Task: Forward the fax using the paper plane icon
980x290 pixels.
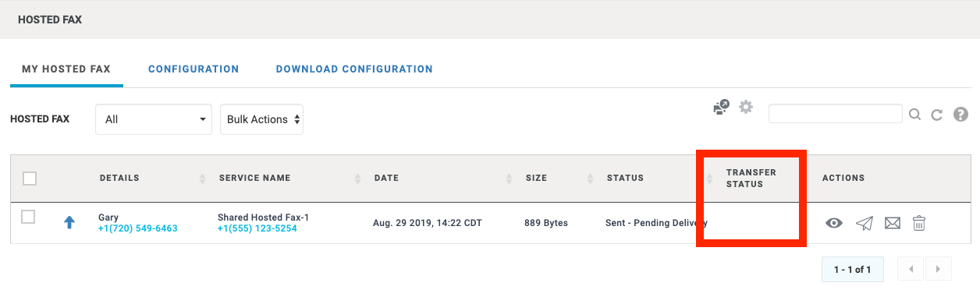Action: pyautogui.click(x=864, y=223)
